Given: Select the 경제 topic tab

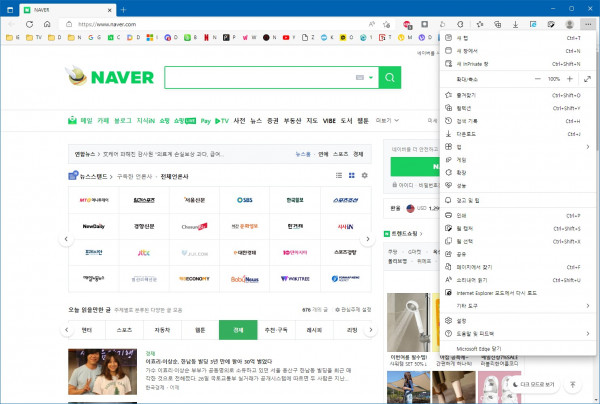Looking at the screenshot, I should coord(238,330).
